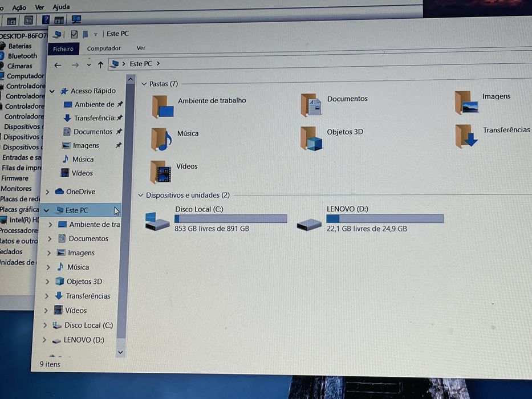Image resolution: width=532 pixels, height=399 pixels.
Task: Click the breadcrumb chevron after Este PC
Action: pyautogui.click(x=158, y=63)
